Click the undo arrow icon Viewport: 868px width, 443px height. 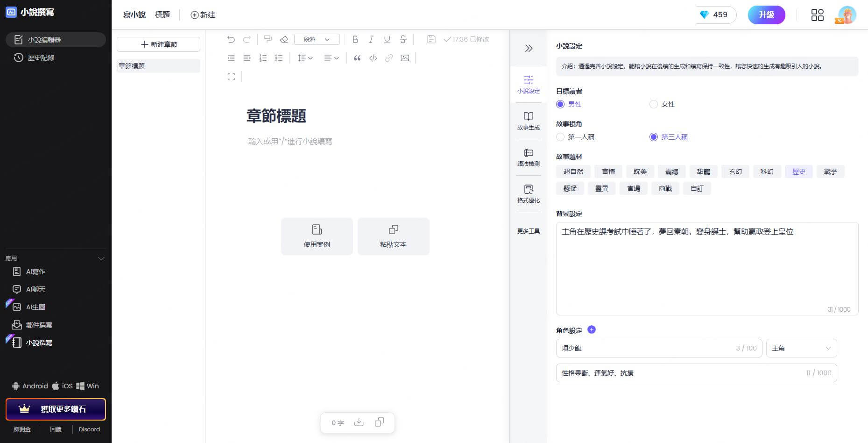point(231,39)
